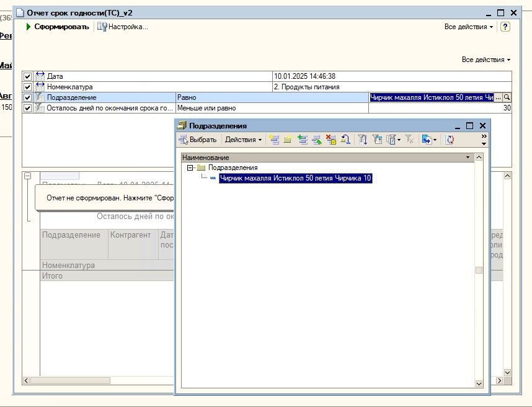Click the Move to another group icon
This screenshot has height=407, width=532.
click(345, 140)
